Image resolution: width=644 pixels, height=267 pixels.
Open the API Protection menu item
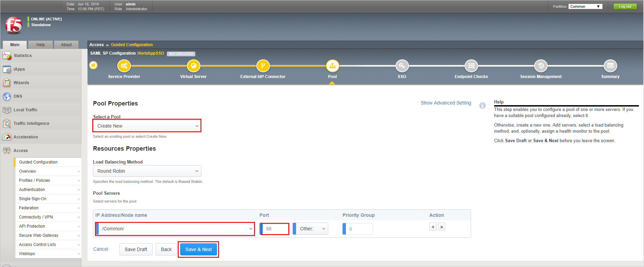coord(48,226)
